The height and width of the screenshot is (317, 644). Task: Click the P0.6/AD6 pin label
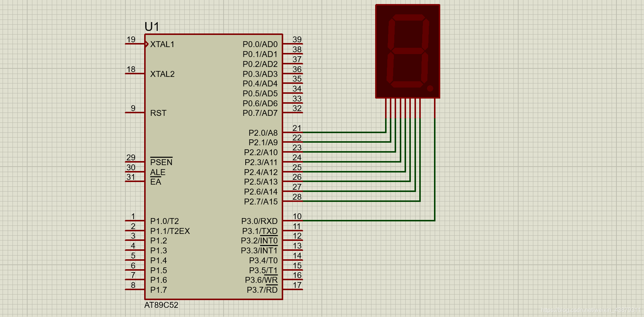[x=260, y=103]
